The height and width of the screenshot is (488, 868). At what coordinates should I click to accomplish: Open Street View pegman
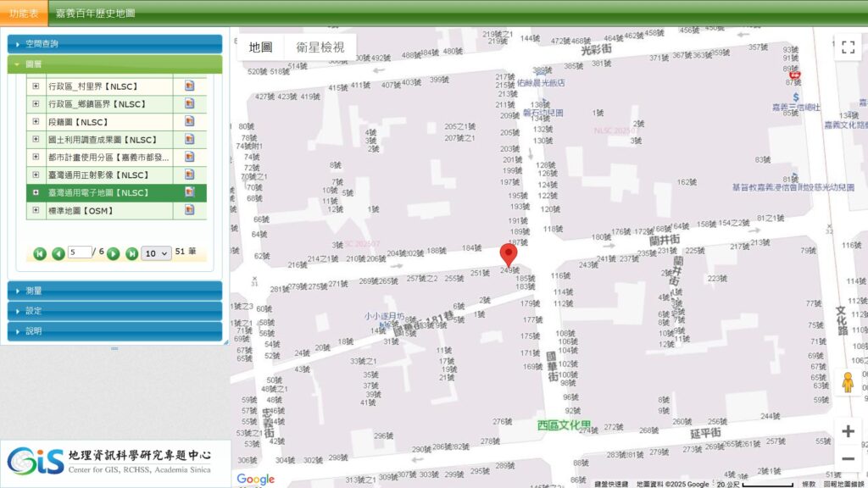tap(847, 383)
